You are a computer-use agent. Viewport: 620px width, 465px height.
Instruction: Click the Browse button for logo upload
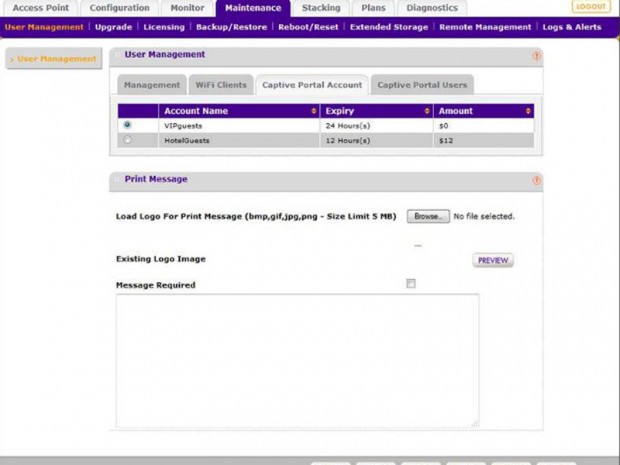(x=428, y=216)
